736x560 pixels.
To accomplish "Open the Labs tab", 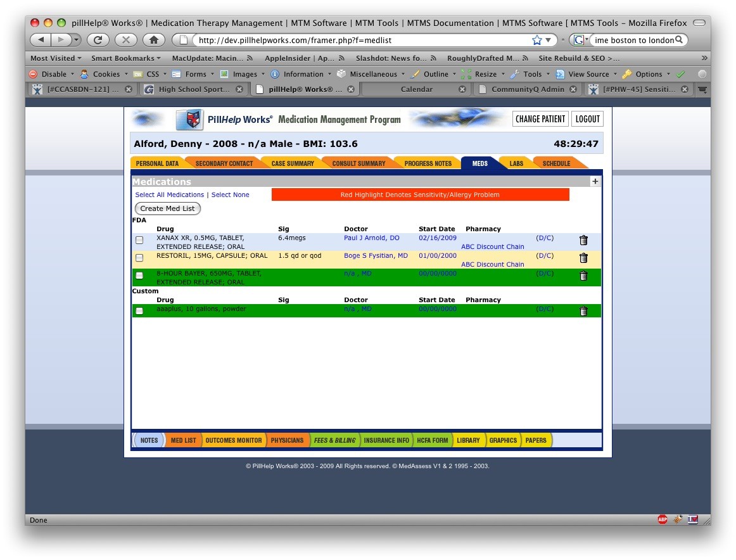I will pyautogui.click(x=516, y=163).
